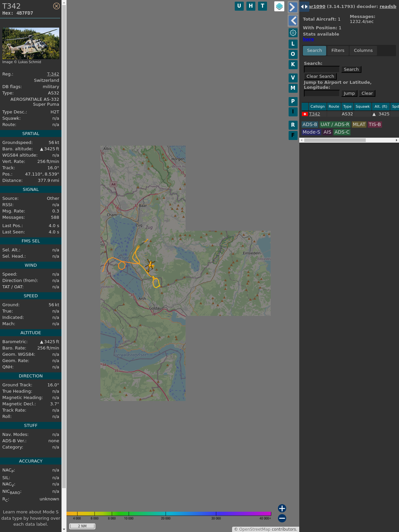Toggle sidebar width with double arrow button
Viewport: 399px width, 532px height.
(x=304, y=7)
